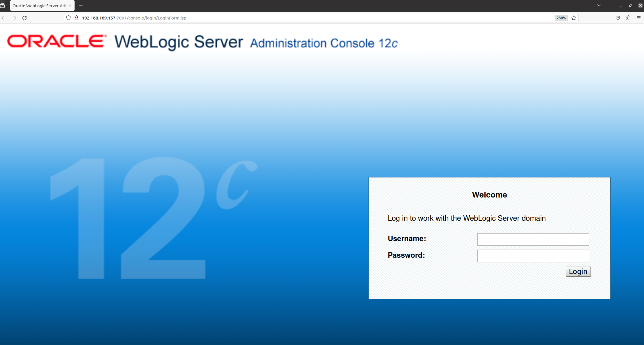The image size is (644, 345).
Task: Bookmark this page with the star icon
Action: click(x=574, y=18)
